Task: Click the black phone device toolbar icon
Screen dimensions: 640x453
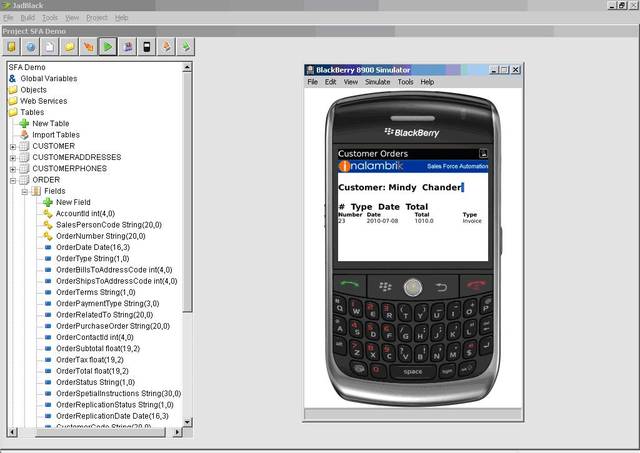Action: [x=147, y=47]
